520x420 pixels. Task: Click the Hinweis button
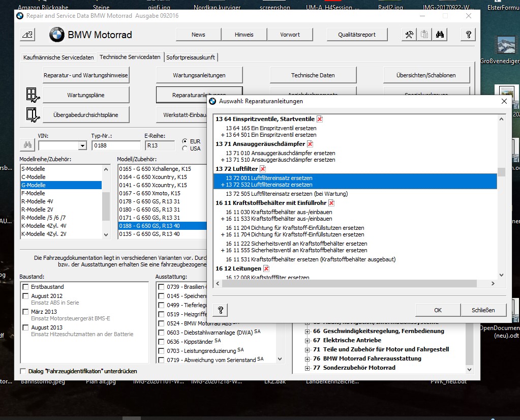[x=244, y=35]
